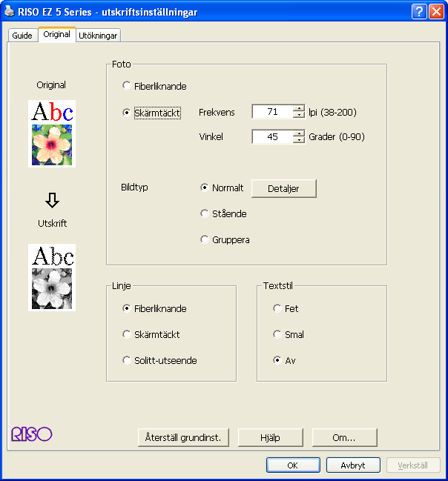Click the Bildtyp label
The width and height of the screenshot is (448, 481).
[x=134, y=187]
